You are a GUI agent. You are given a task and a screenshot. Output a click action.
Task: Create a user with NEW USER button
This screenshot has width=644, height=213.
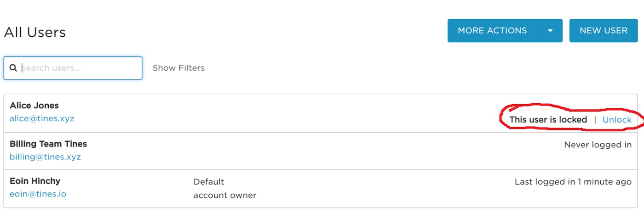pos(604,31)
